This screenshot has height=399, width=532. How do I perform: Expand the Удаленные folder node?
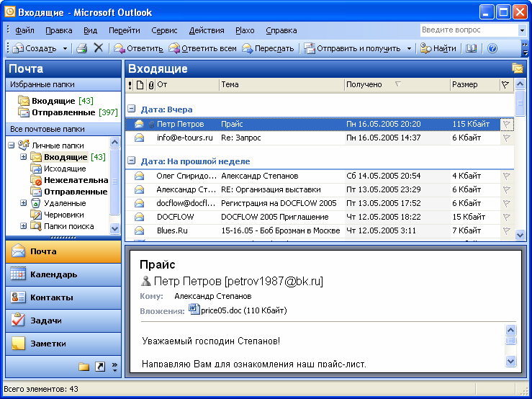[24, 203]
